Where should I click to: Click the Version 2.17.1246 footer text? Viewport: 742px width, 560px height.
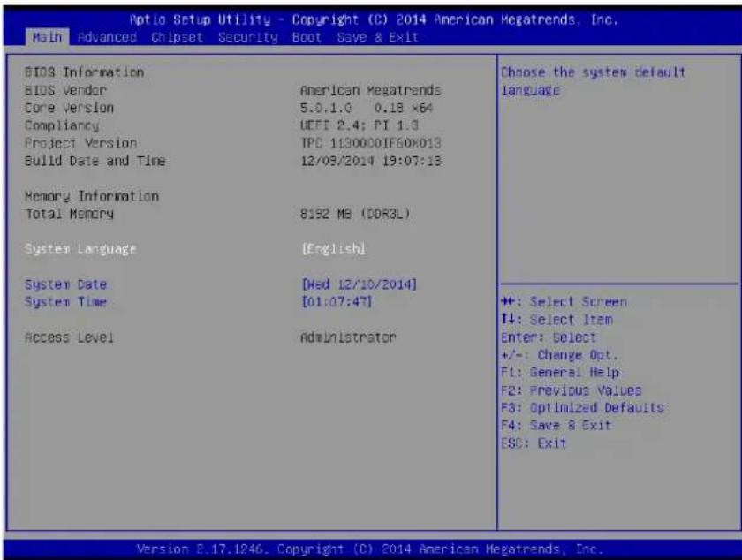[x=370, y=549]
